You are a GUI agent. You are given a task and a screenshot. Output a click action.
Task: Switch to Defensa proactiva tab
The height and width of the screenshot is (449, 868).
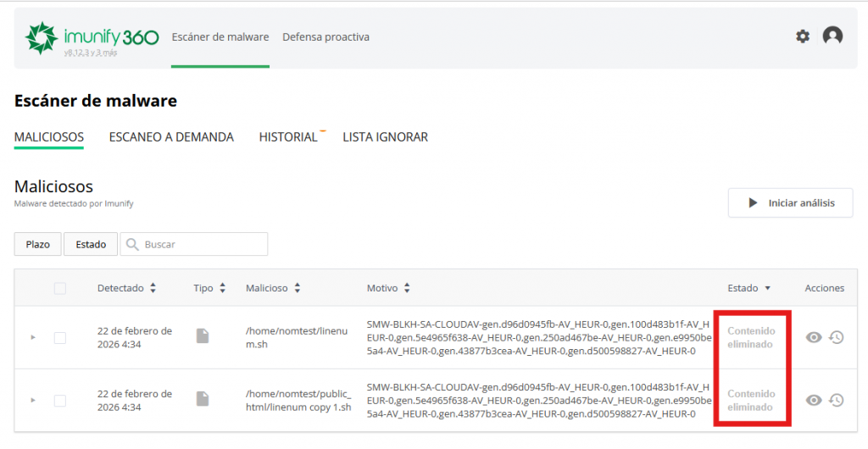[325, 37]
